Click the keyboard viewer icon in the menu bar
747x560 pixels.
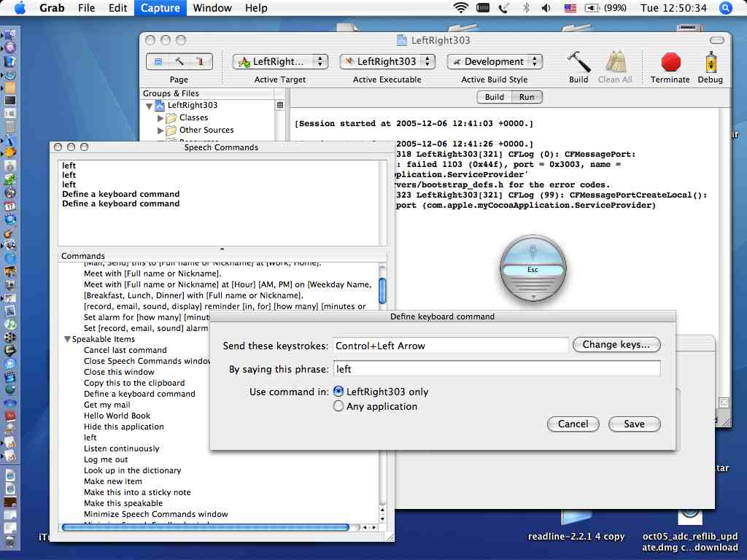coord(483,7)
